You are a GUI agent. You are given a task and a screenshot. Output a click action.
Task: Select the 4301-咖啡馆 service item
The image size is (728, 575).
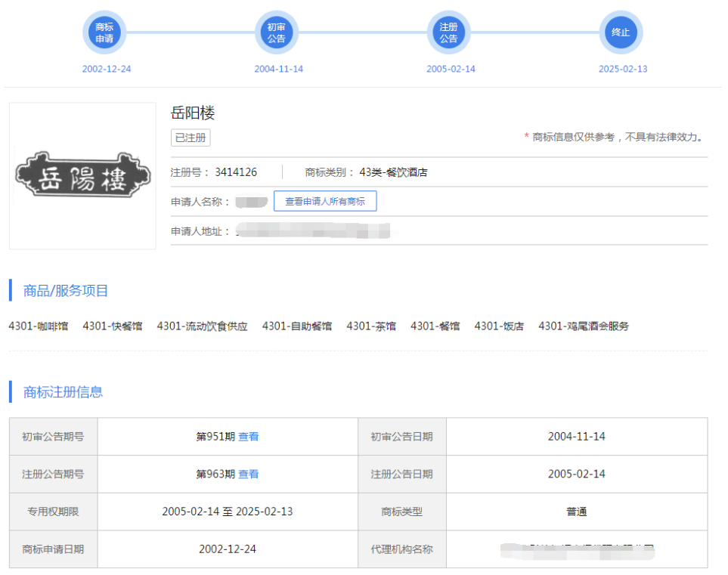click(x=39, y=326)
